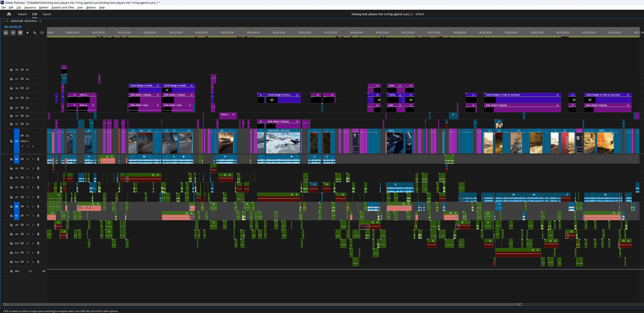
Task: Mute audio track A2
Action: tap(27, 168)
